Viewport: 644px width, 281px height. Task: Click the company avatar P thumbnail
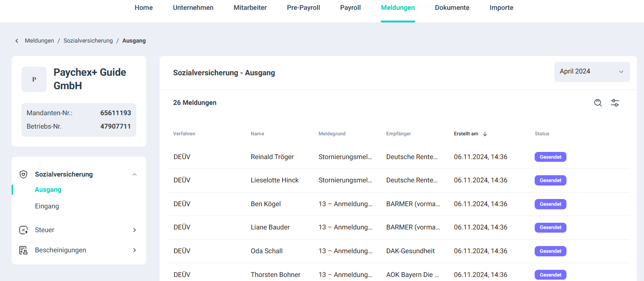pos(34,79)
